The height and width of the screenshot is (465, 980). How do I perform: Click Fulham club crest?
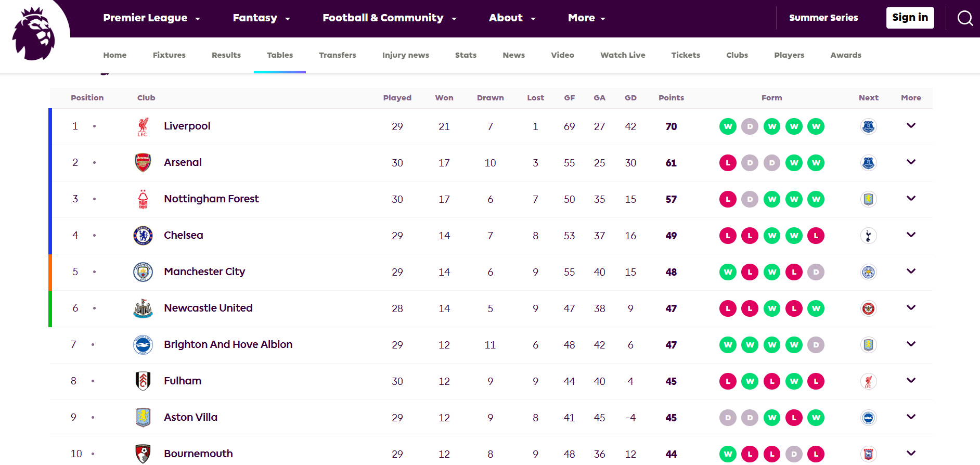click(x=143, y=381)
